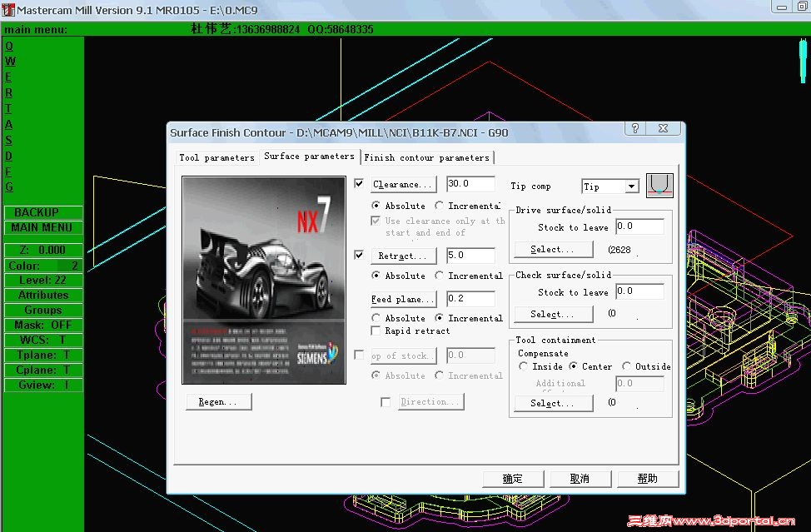Select menu item Q
Screen dimensions: 811x532
pos(9,46)
